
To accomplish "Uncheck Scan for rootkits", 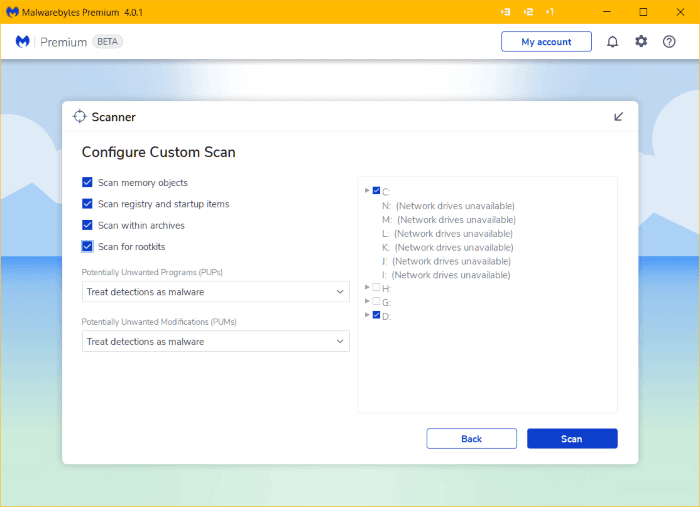I will pyautogui.click(x=87, y=246).
